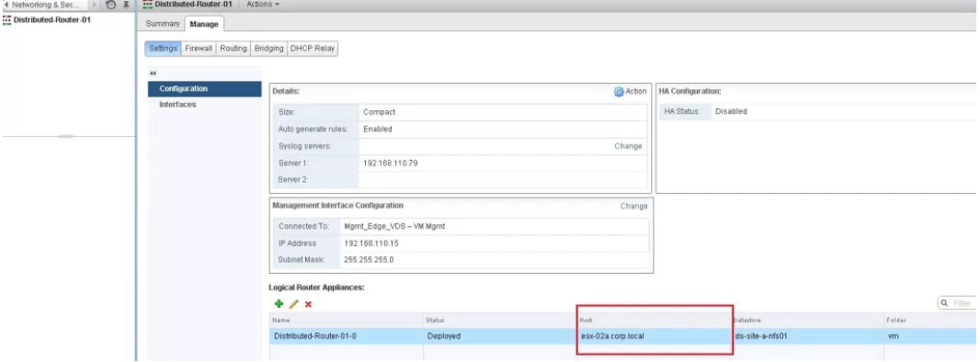Add a logical router appliance

(279, 304)
